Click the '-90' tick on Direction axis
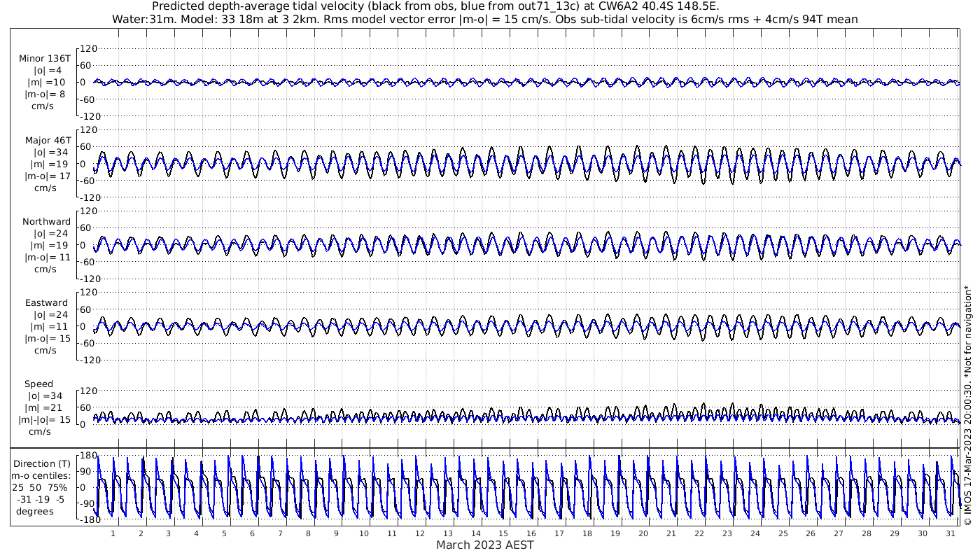Screen dimensions: 980x560 click(x=88, y=504)
